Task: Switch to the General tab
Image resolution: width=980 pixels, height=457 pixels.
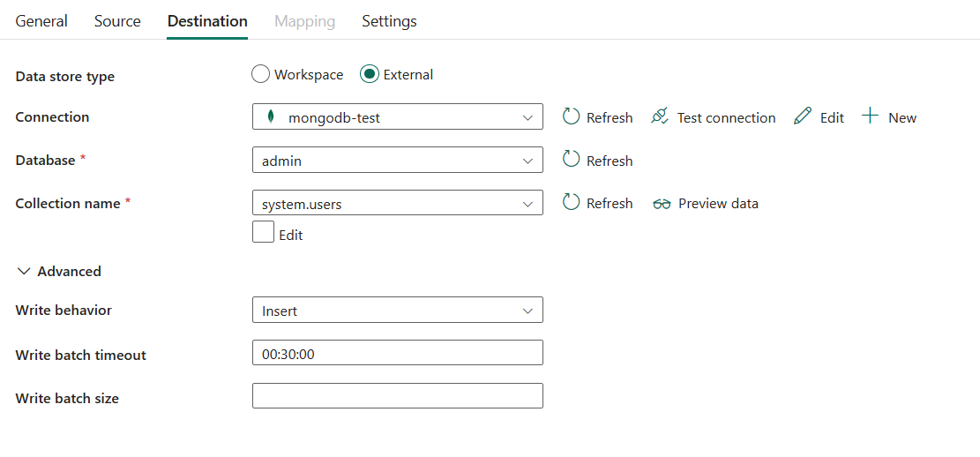Action: 41,21
